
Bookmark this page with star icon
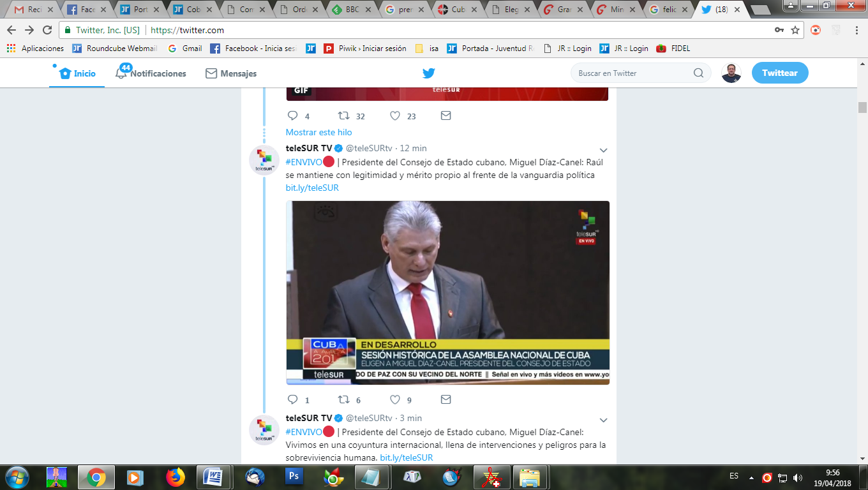795,30
